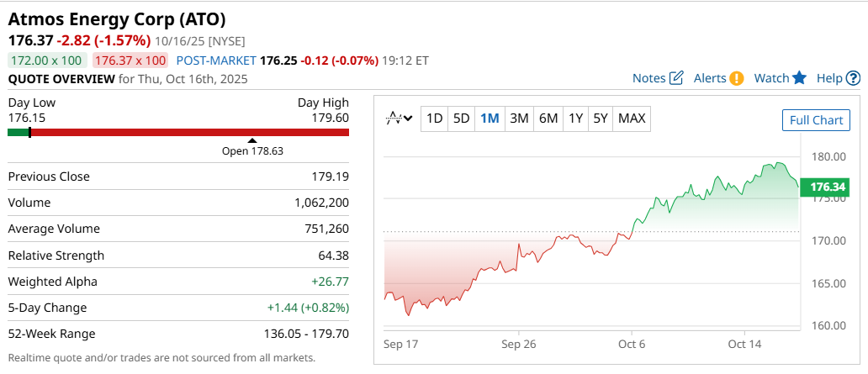This screenshot has width=868, height=374.
Task: Show the 3M chart period
Action: [519, 119]
